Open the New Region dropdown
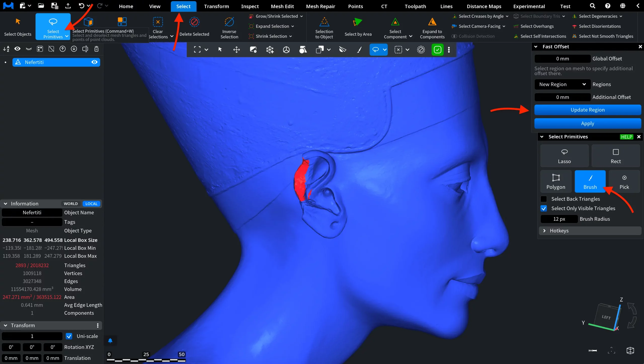644x364 pixels. click(562, 84)
